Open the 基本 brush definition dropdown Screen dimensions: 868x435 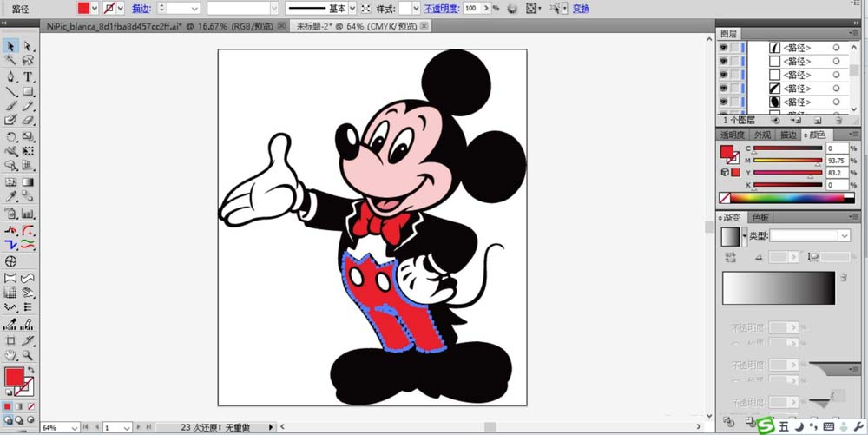click(x=352, y=9)
